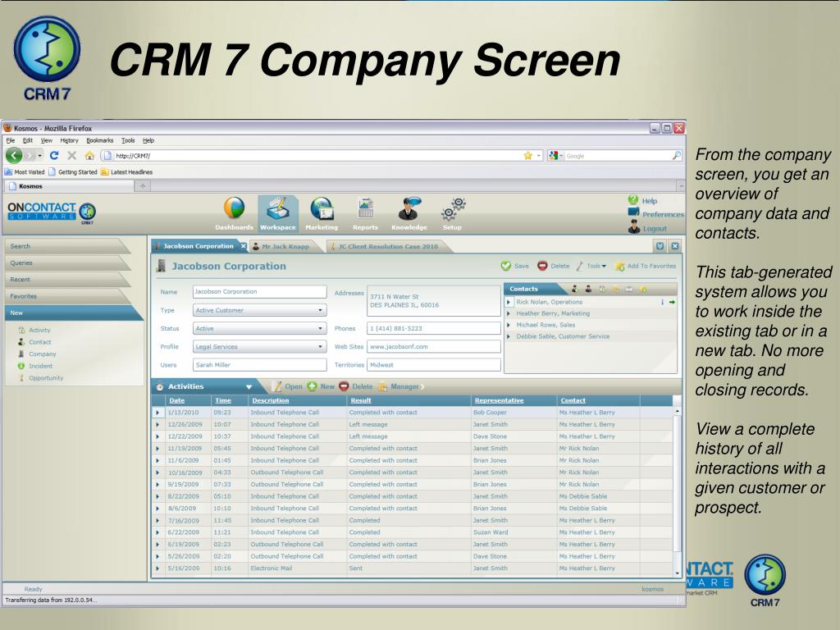Screen dimensions: 840x630
Task: Expand the Search sidebar panel
Action: [67, 246]
